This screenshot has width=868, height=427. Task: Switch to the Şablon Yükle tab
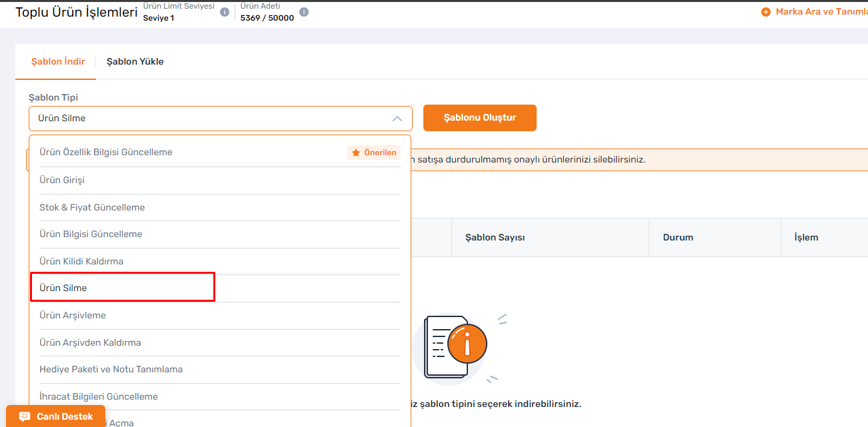135,61
